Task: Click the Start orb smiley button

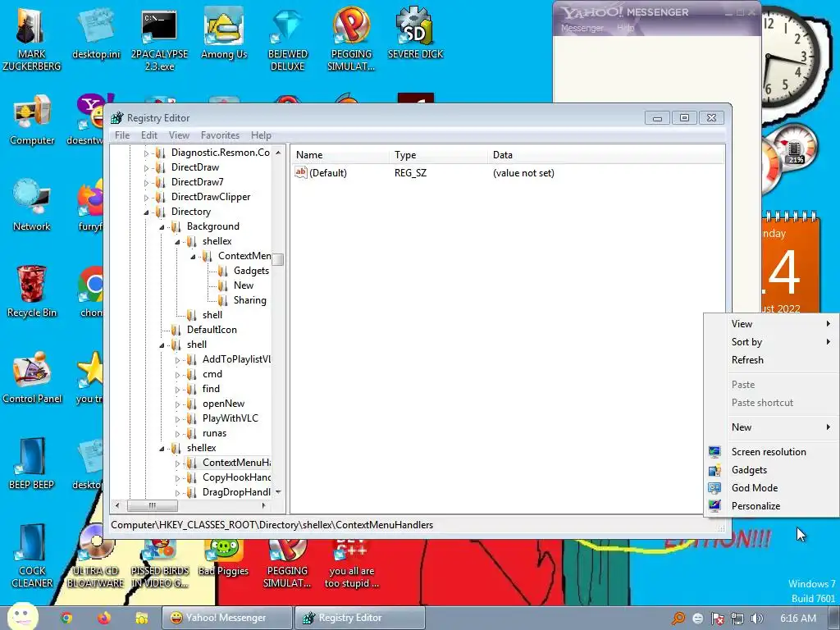Action: pos(21,617)
